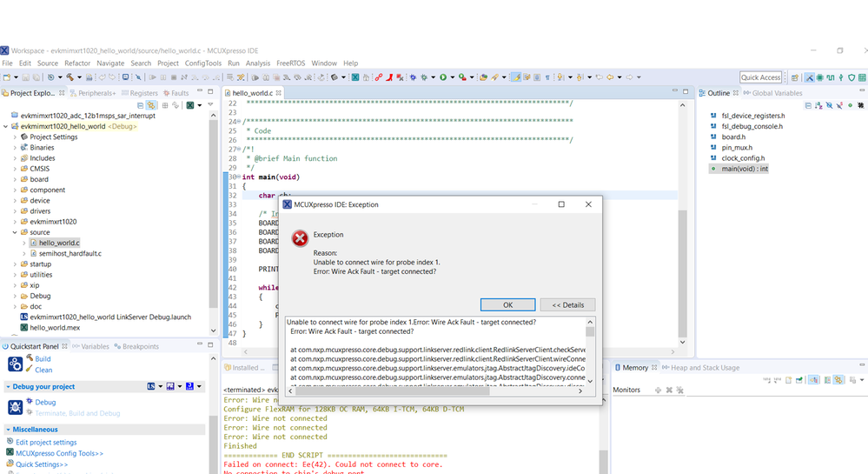Viewport: 868px width, 474px height.
Task: Open MCUXpresso Config Tools toolbar icon
Action: (x=354, y=77)
